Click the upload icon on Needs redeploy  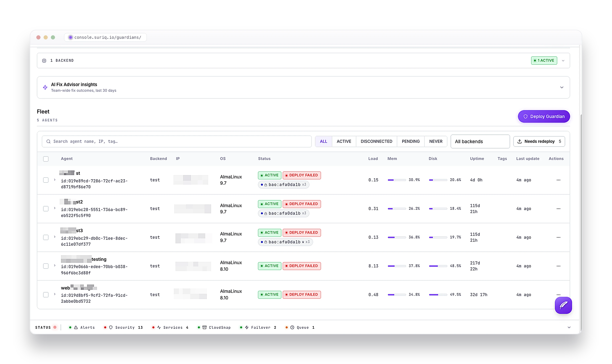pos(520,142)
